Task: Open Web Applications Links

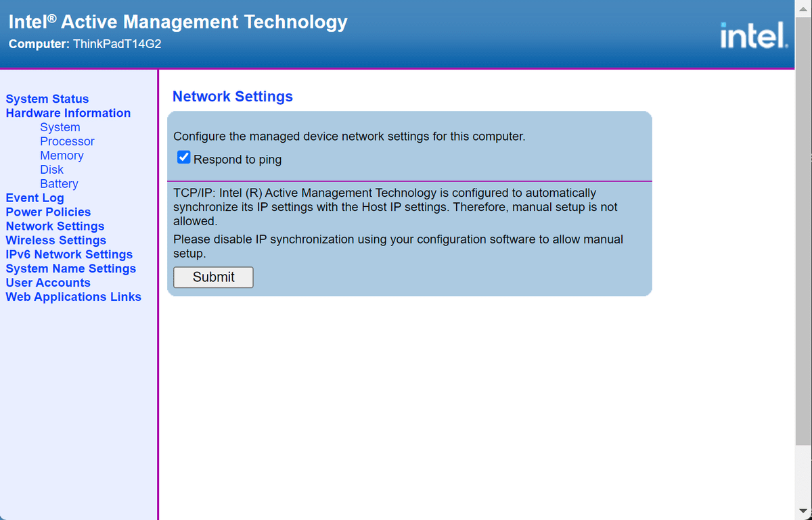Action: [x=74, y=298]
